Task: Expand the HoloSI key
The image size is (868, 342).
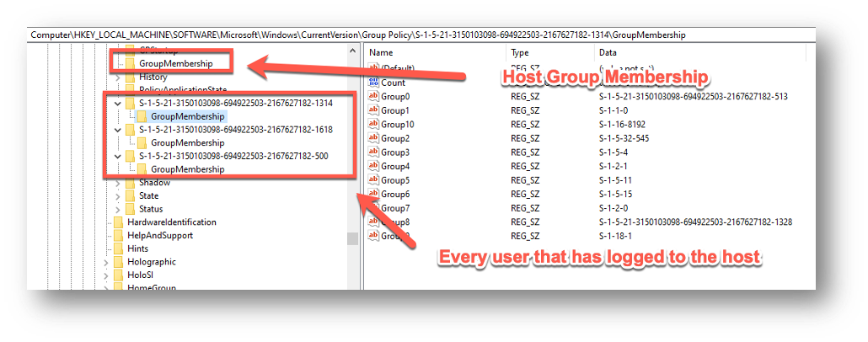Action: 105,275
